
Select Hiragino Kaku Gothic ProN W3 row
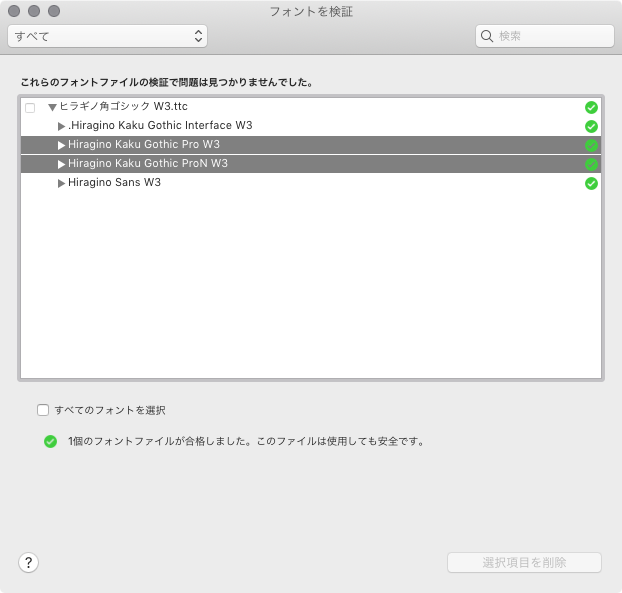[311, 164]
